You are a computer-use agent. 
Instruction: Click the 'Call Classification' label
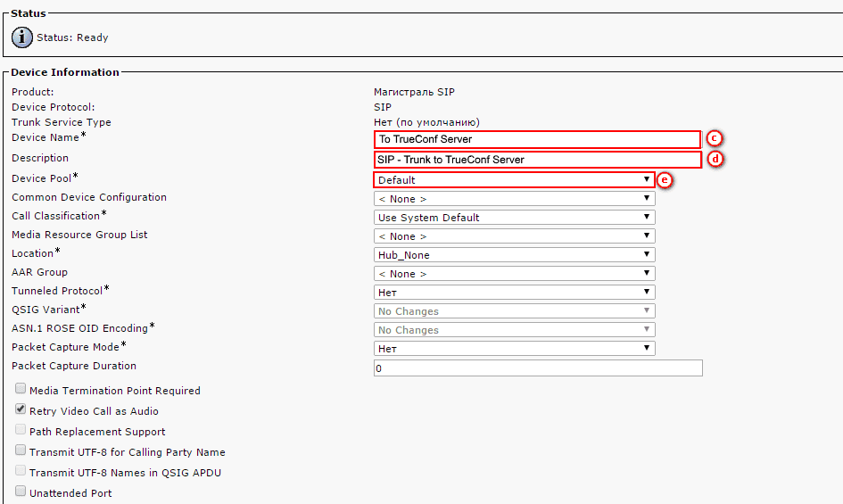click(x=56, y=216)
